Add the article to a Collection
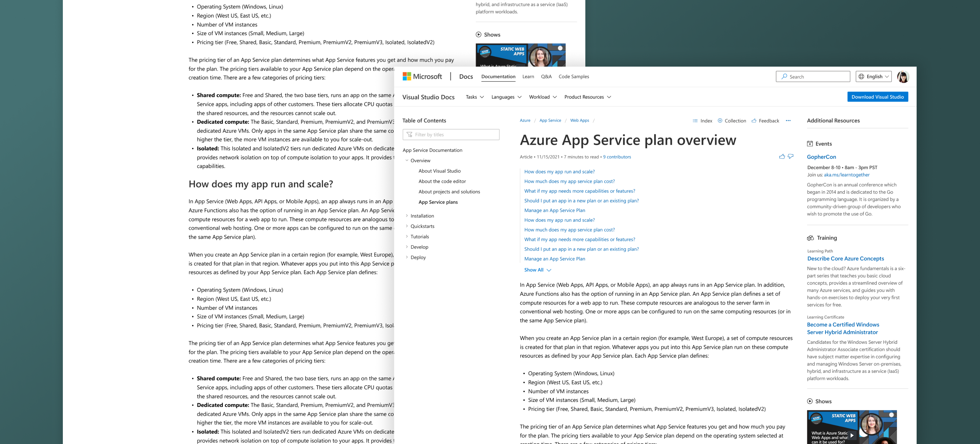 732,121
